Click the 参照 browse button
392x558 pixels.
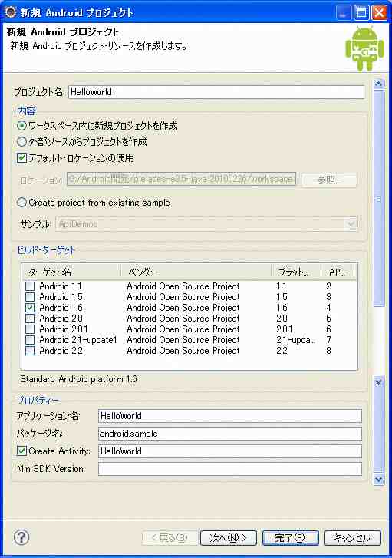(329, 180)
